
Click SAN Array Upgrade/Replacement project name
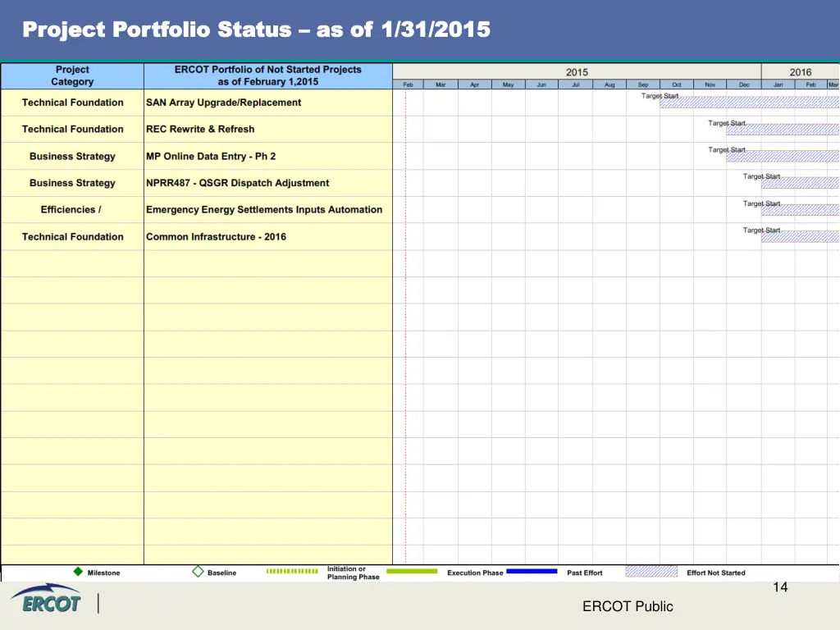tap(223, 103)
